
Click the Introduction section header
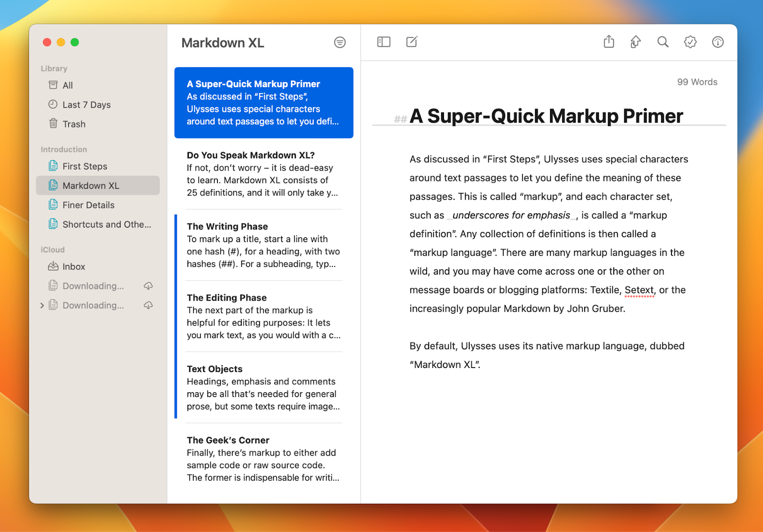(x=64, y=150)
